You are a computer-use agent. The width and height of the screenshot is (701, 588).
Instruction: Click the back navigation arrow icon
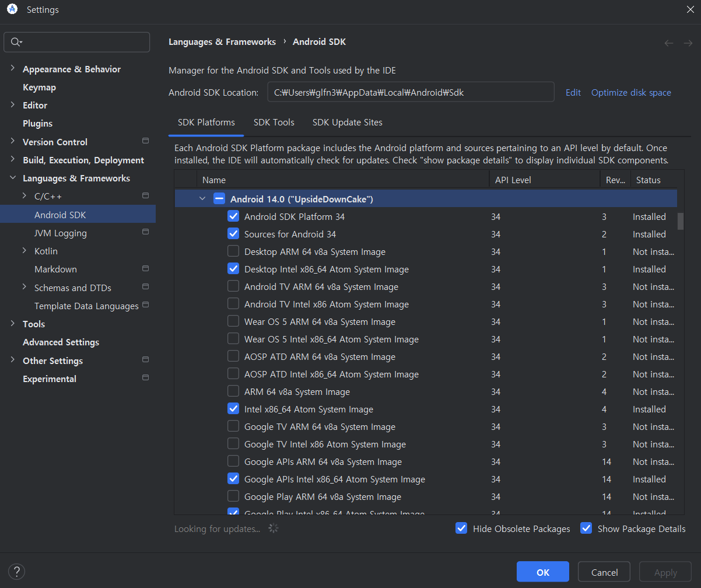tap(669, 43)
